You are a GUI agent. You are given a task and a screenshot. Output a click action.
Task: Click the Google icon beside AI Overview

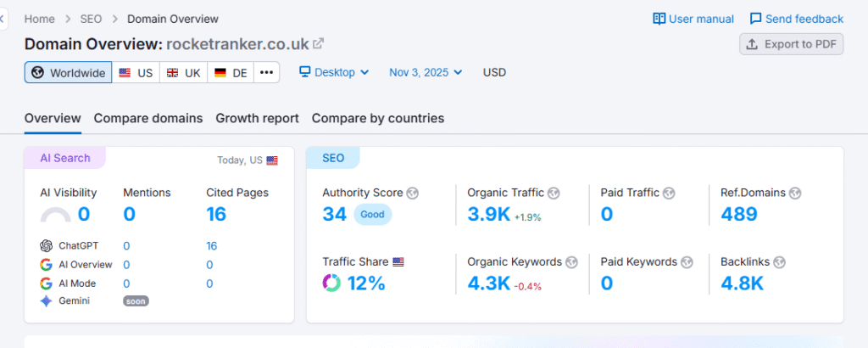(47, 265)
